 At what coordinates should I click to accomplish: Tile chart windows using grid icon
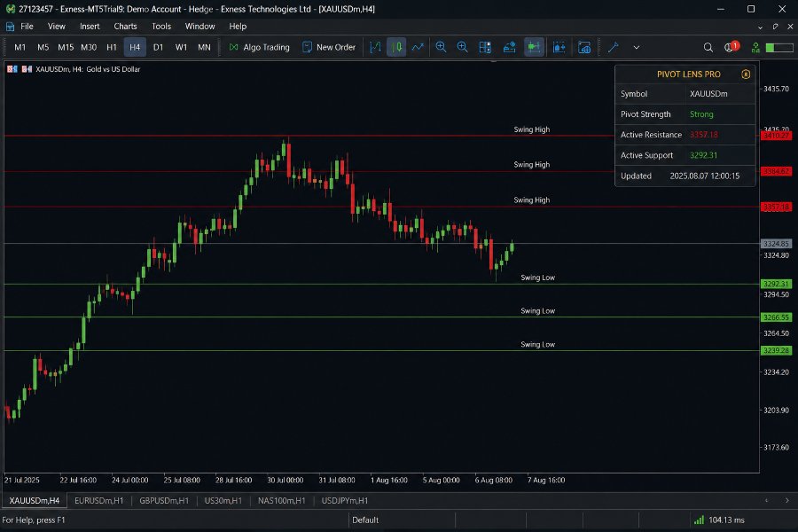[x=485, y=47]
